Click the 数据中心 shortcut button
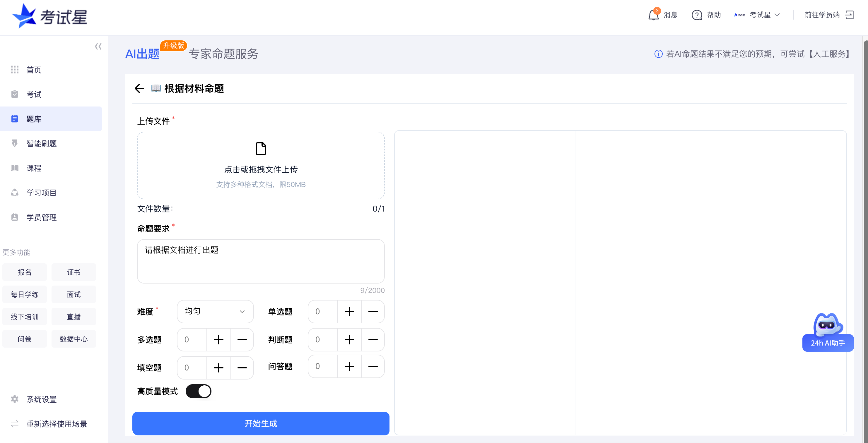The width and height of the screenshot is (868, 443). (74, 339)
